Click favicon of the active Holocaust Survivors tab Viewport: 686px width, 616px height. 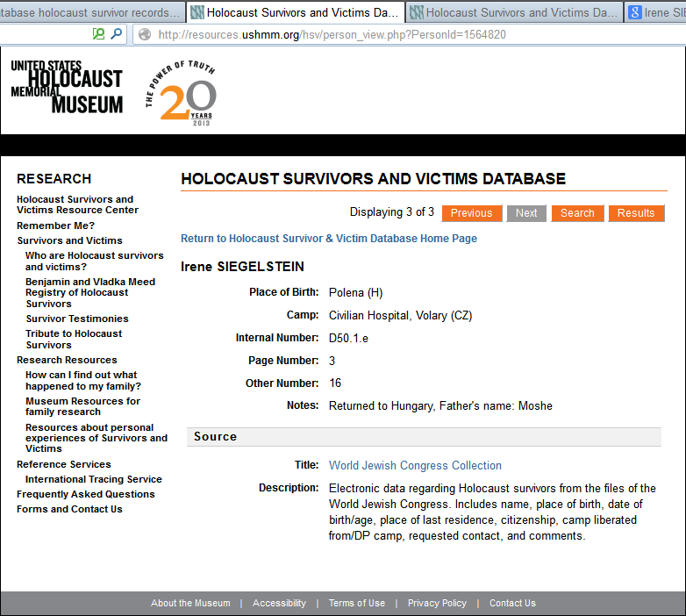197,12
